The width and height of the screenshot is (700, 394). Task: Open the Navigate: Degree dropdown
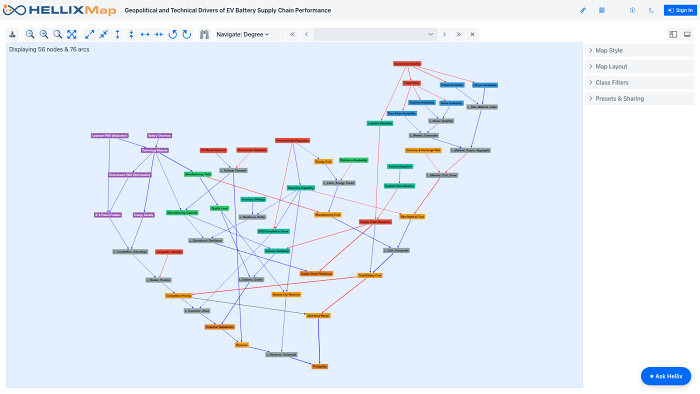243,34
